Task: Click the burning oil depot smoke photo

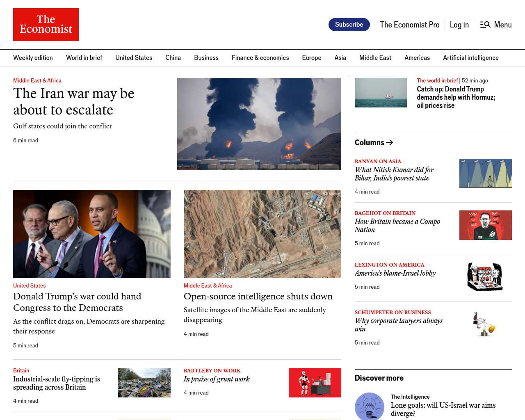Action: (259, 124)
